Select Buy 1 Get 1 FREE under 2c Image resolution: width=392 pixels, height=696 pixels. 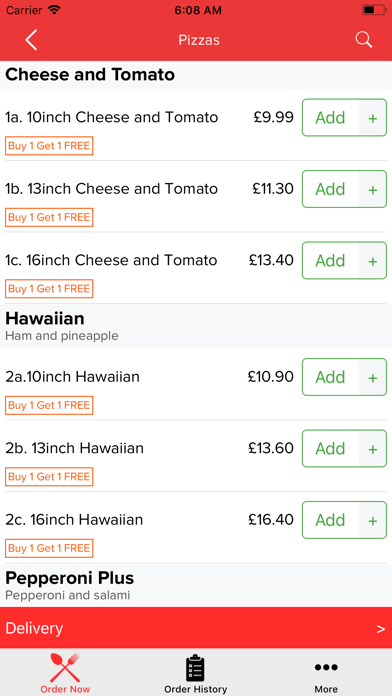[x=49, y=548]
